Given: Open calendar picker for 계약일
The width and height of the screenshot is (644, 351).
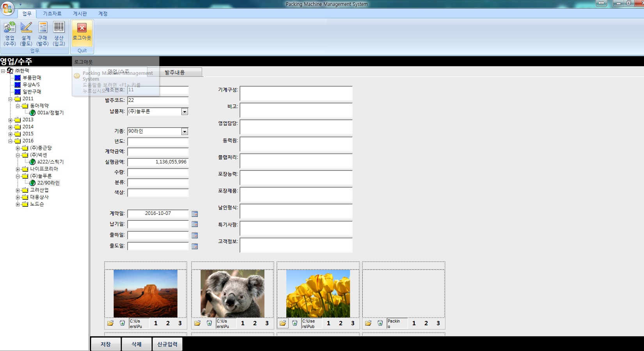Looking at the screenshot, I should click(x=195, y=214).
